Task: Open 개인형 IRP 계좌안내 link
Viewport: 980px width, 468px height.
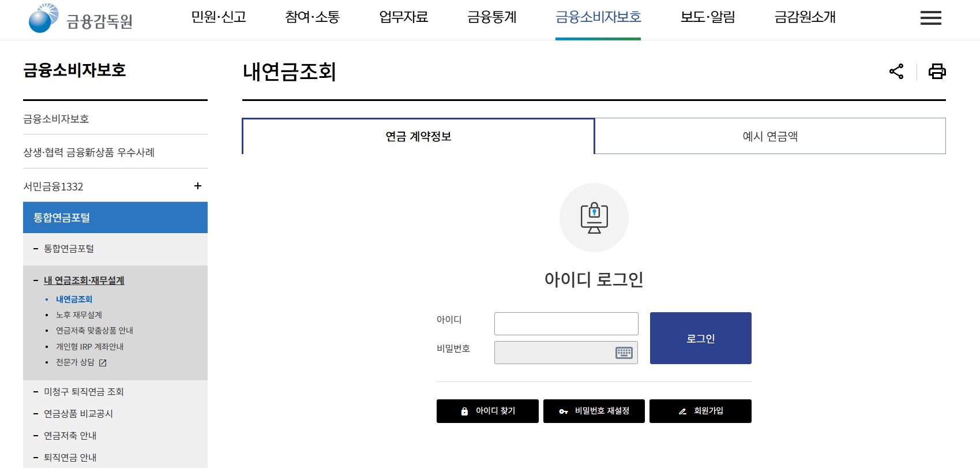Action: [89, 347]
